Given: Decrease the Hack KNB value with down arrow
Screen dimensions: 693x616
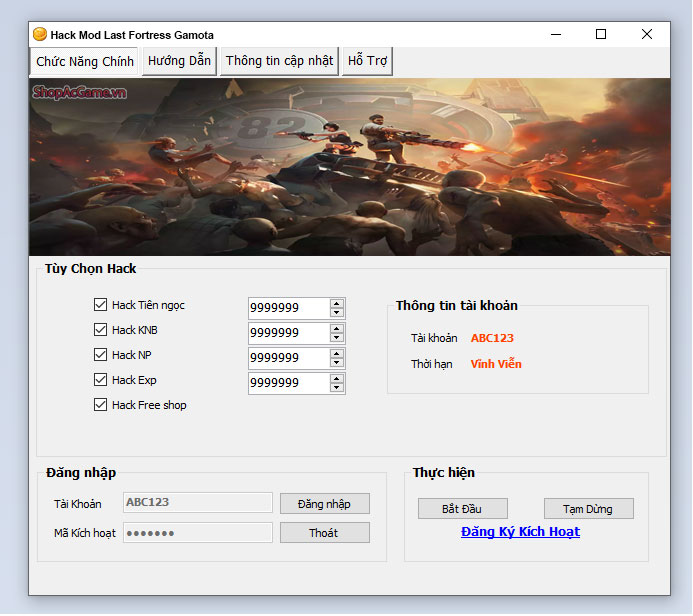Looking at the screenshot, I should point(337,338).
